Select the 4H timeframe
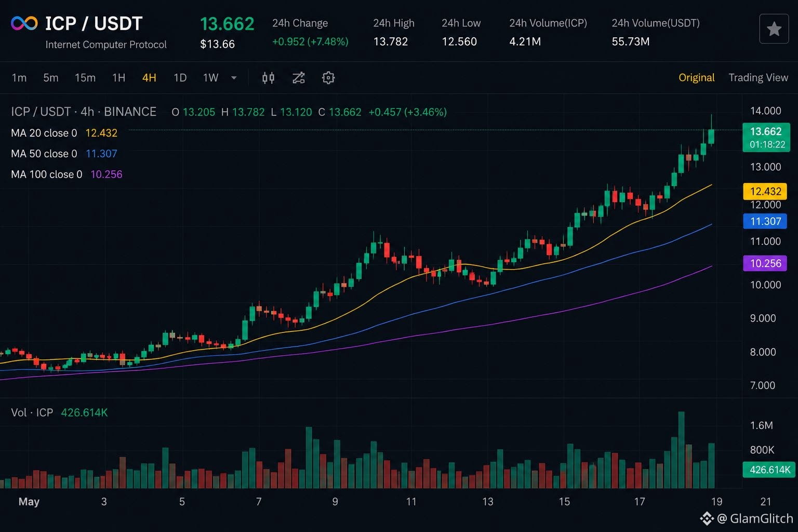 [x=149, y=78]
